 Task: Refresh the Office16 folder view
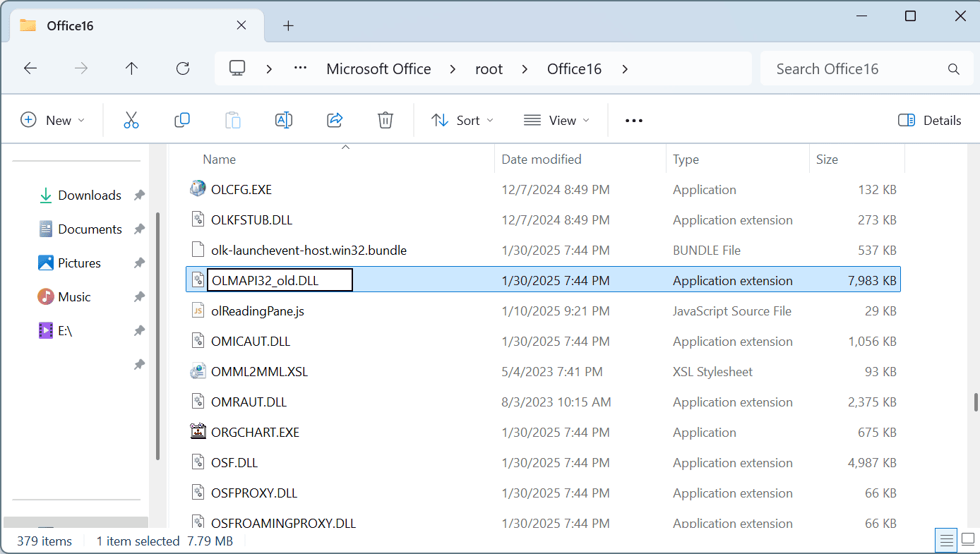coord(183,68)
